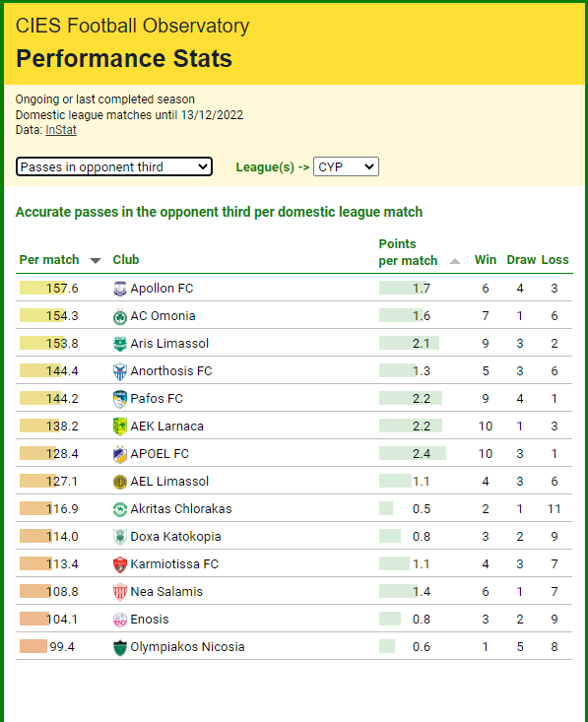
Task: Click the Anorthosis FC crest icon
Action: point(120,371)
